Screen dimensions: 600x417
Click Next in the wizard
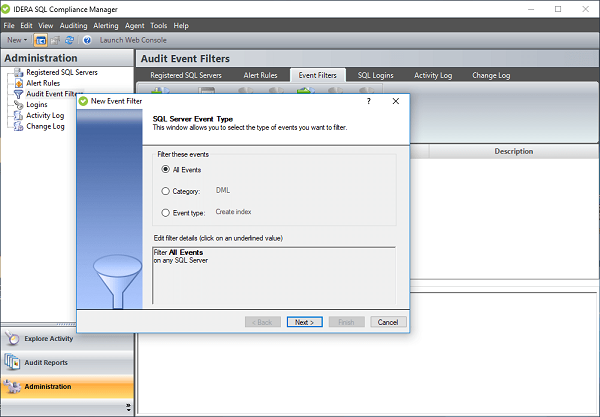[302, 322]
